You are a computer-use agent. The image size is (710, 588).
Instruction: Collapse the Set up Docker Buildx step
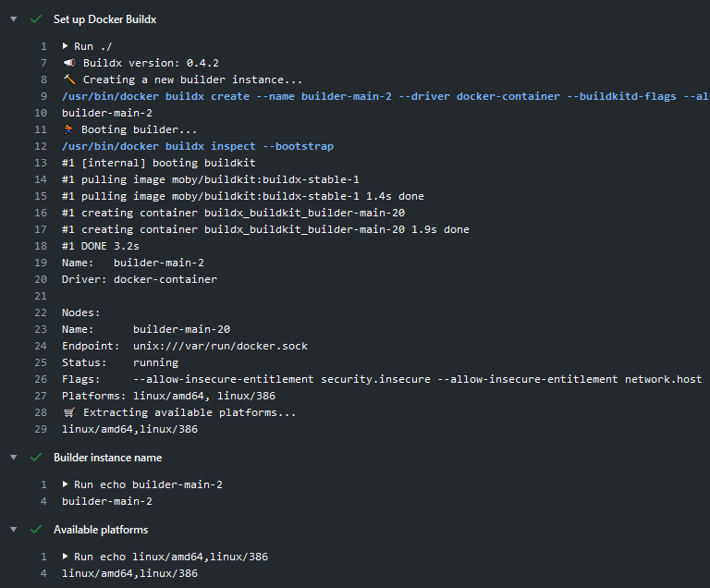click(14, 18)
